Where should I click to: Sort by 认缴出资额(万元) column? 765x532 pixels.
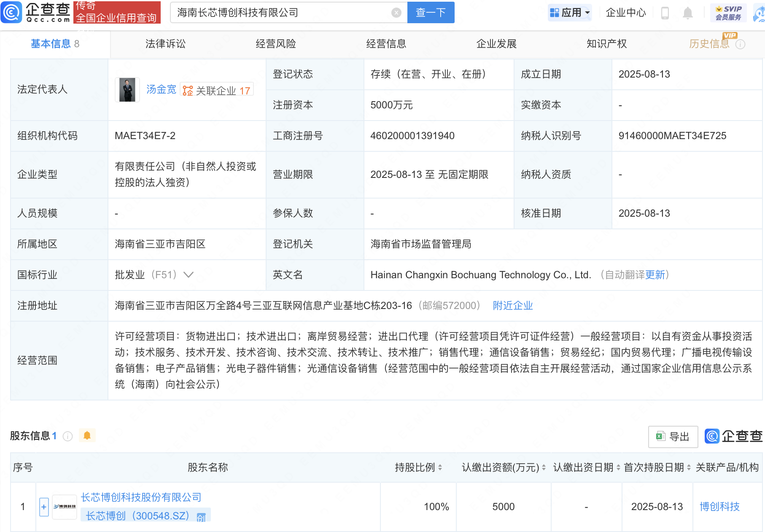pos(544,468)
